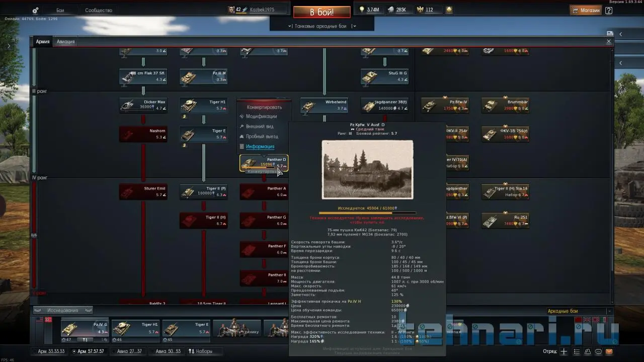Click the Silver Lions balance icon
Screen dimensions: 644x362
(391, 10)
